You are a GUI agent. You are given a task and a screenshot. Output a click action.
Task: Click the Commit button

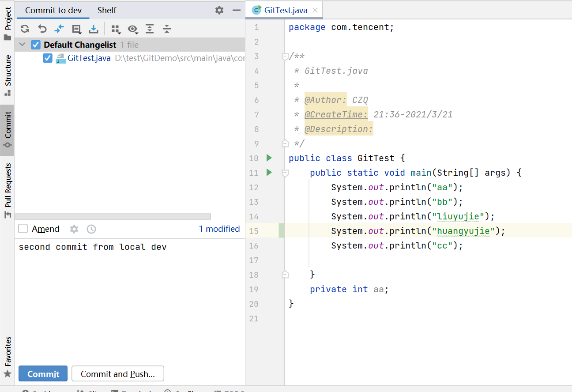tap(43, 374)
